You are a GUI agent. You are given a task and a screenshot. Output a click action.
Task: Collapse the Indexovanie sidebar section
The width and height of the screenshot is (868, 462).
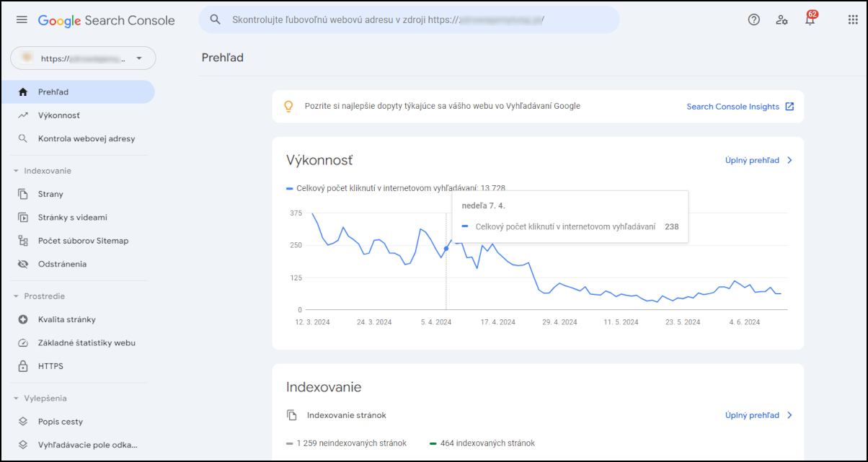(x=16, y=171)
